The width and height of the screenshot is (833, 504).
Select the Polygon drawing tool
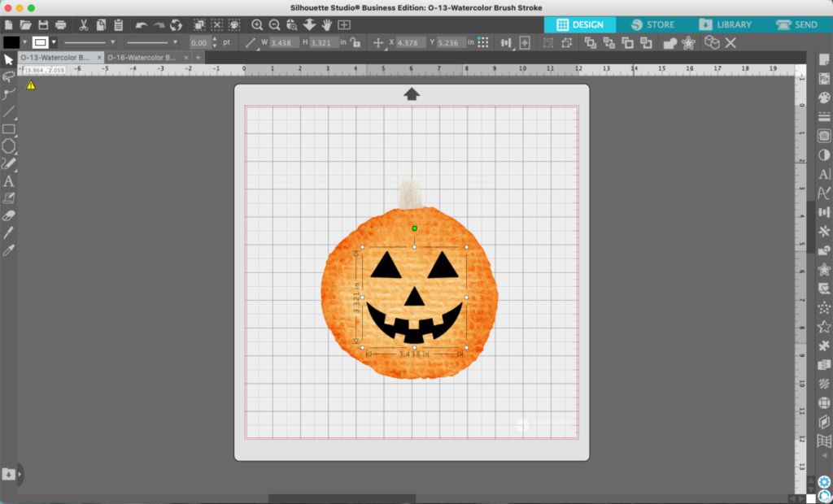click(x=8, y=146)
